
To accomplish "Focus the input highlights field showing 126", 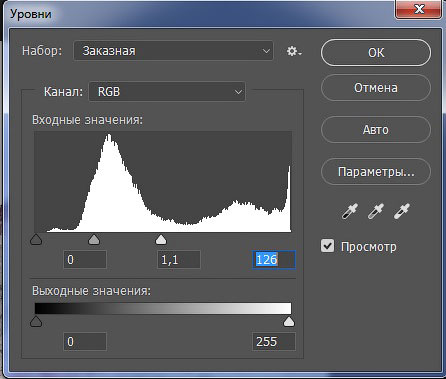I will point(274,260).
